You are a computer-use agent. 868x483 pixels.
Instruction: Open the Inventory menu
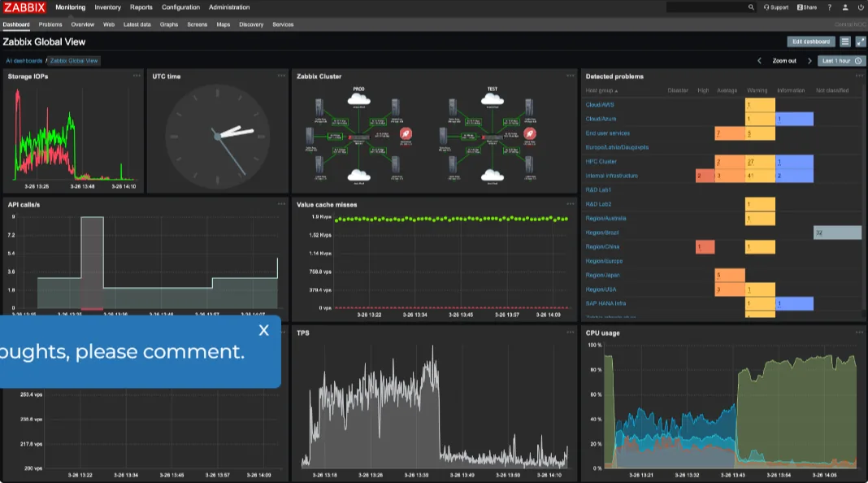[x=107, y=7]
